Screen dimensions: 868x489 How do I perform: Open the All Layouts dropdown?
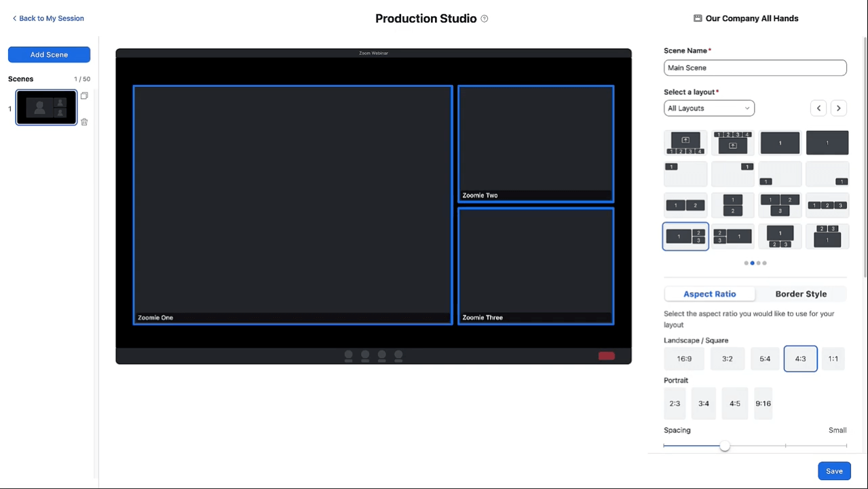709,108
